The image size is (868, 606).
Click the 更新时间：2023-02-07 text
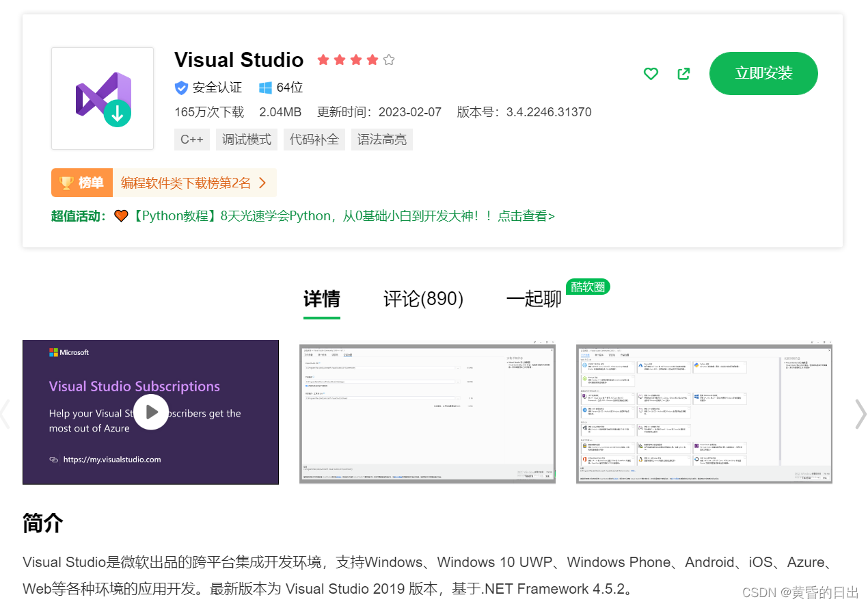(379, 112)
